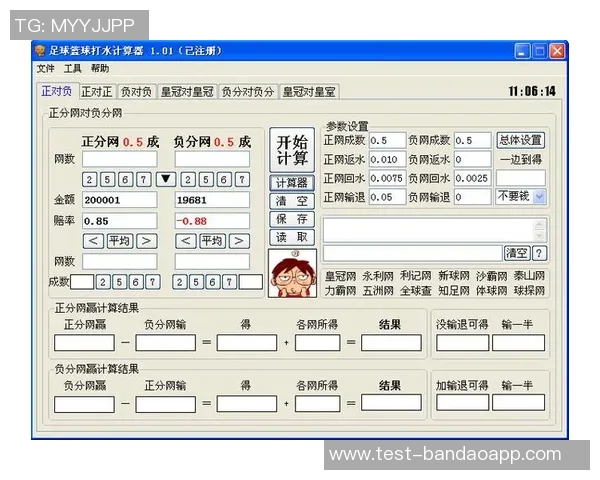Click quick button 6 under 负分网 网数
Viewport: 600px width, 480px height.
(224, 180)
